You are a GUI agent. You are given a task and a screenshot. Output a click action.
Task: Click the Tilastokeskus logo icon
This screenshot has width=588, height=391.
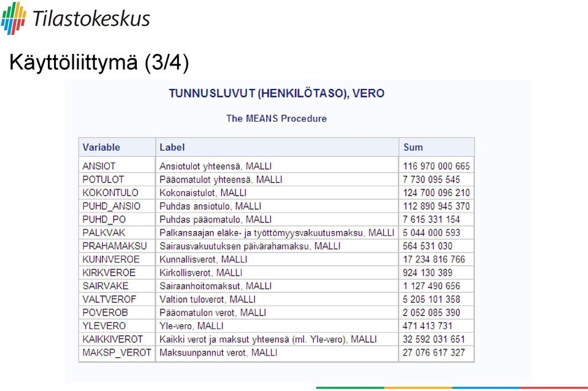13,18
